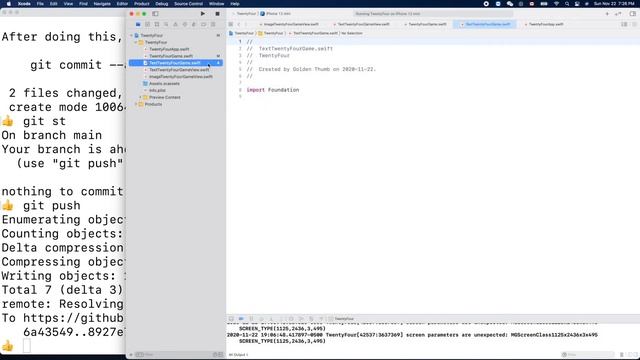Switch to ImageTwentyFourGameView.swift tab

pyautogui.click(x=289, y=24)
